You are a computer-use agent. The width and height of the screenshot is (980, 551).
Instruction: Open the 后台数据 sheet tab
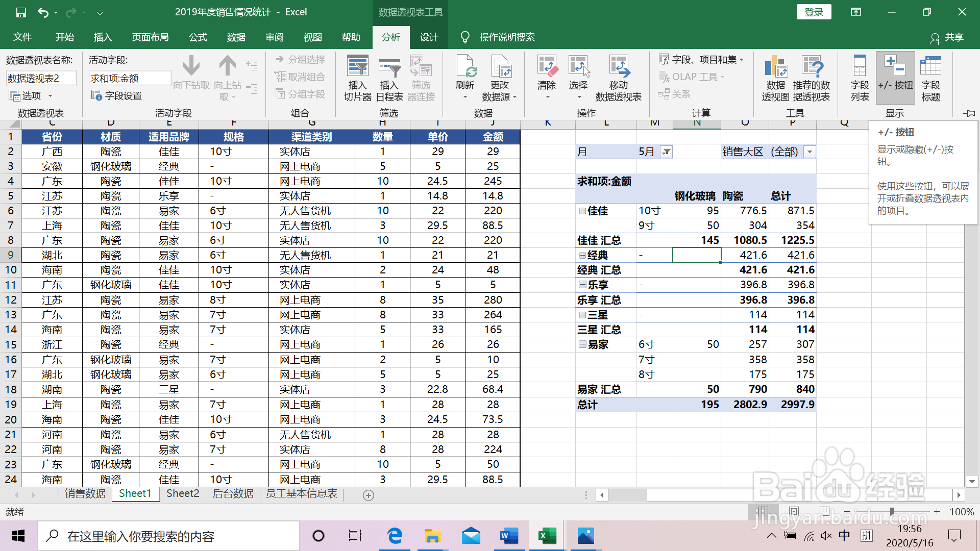(x=233, y=493)
